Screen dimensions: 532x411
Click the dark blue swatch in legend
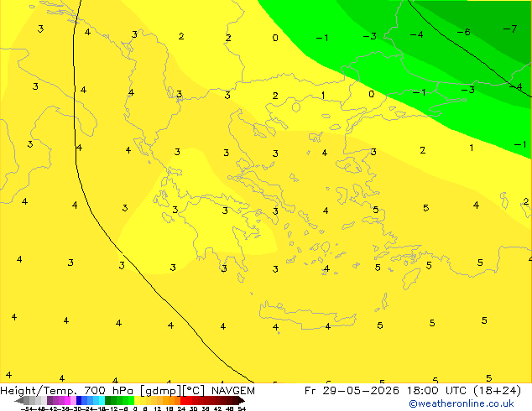tap(79, 400)
